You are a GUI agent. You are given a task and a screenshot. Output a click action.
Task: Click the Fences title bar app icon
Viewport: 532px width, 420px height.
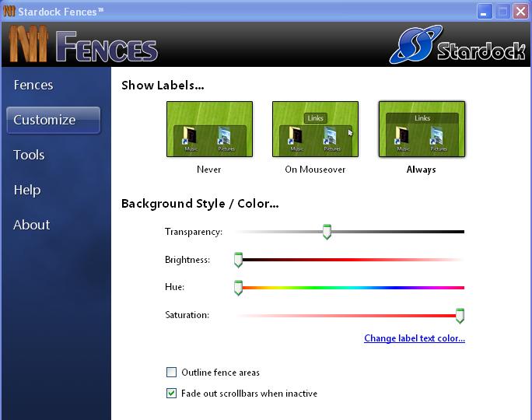click(x=9, y=11)
